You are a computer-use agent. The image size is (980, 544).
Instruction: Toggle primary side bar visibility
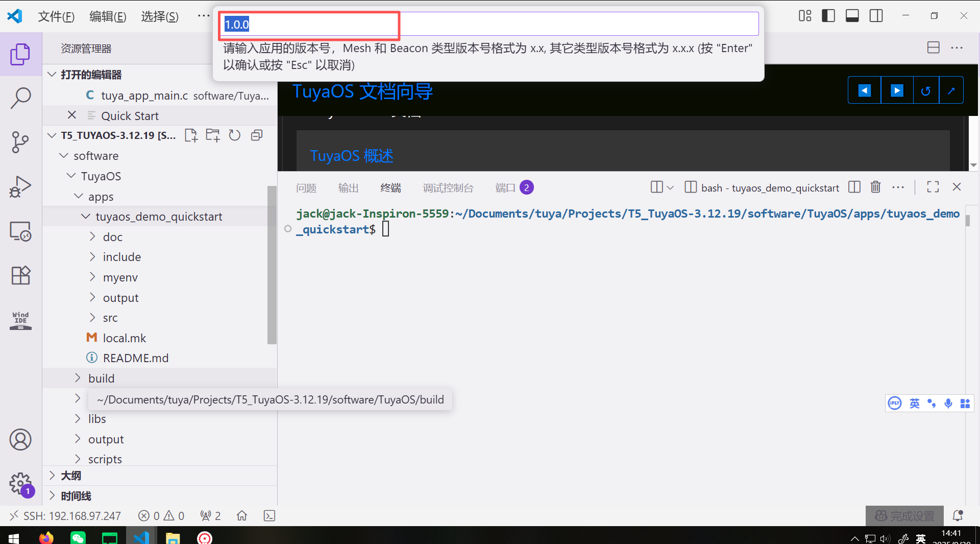(x=828, y=16)
